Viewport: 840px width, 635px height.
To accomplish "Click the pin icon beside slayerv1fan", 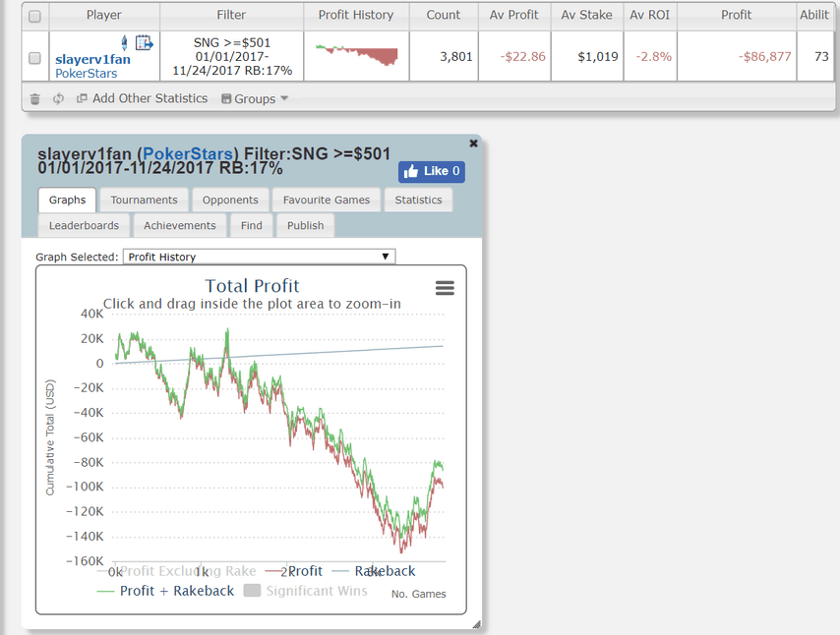I will click(x=124, y=42).
